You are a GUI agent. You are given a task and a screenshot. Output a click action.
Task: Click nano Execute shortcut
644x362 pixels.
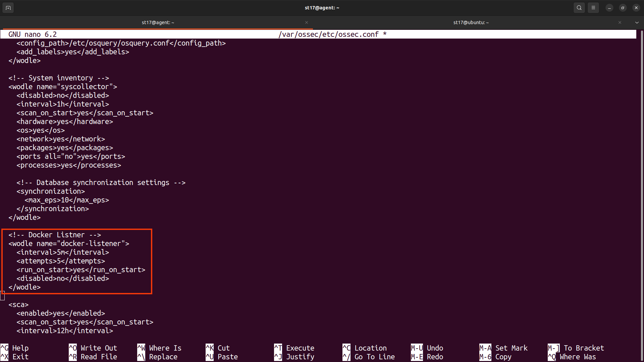(x=294, y=348)
